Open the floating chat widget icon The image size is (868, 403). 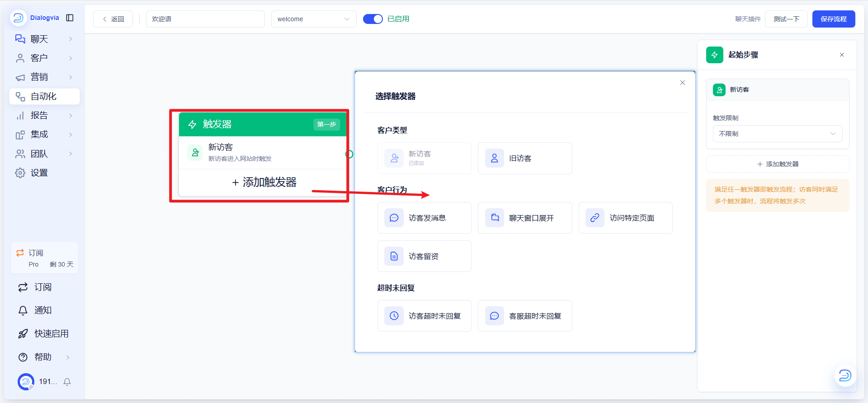[x=845, y=375]
